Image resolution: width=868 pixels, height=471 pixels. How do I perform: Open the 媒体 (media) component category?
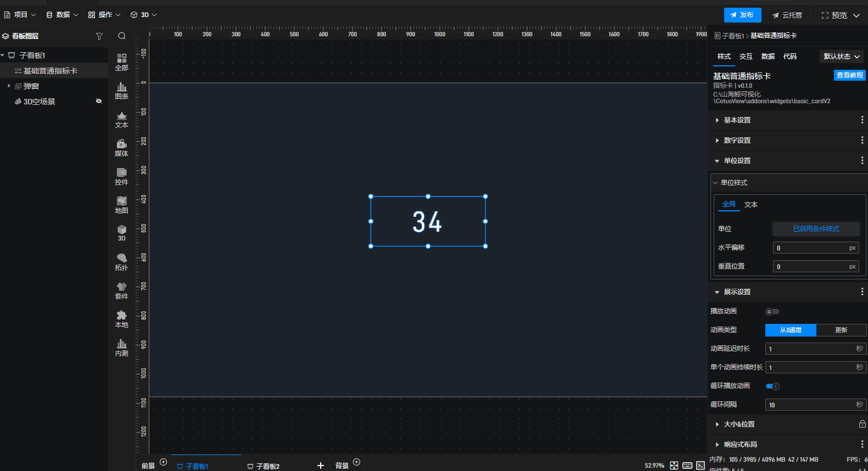click(x=121, y=148)
